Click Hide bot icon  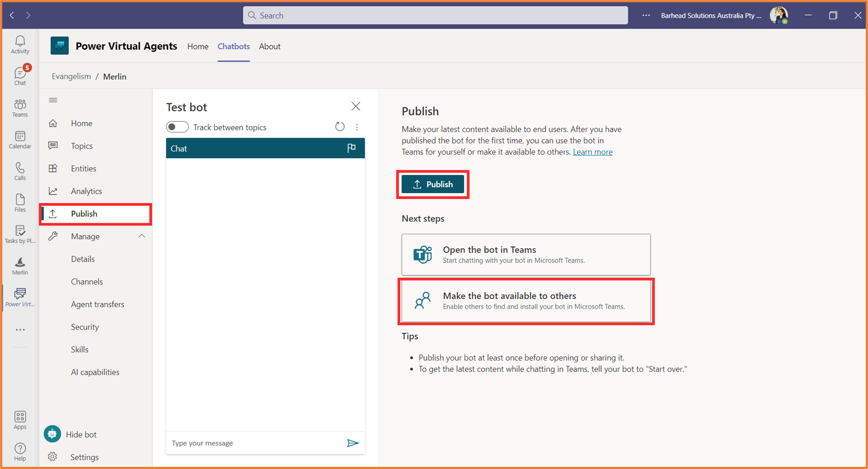click(x=52, y=434)
